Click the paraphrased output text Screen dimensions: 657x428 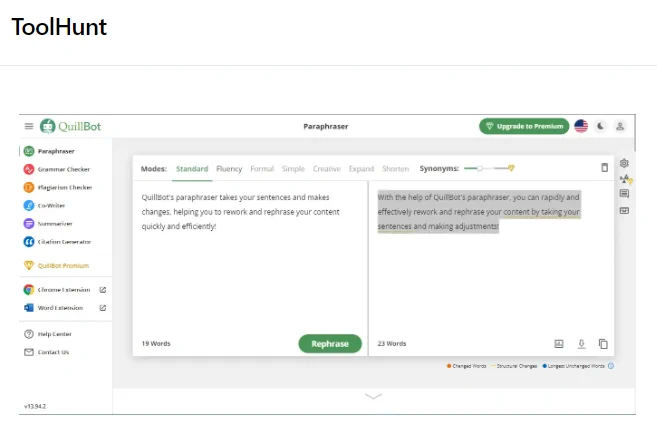coord(479,212)
